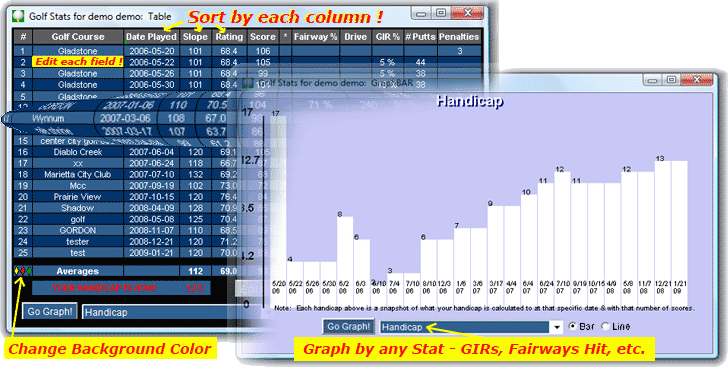Select the Marietta City Club course cell
Image resolution: width=728 pixels, height=367 pixels.
(78, 175)
